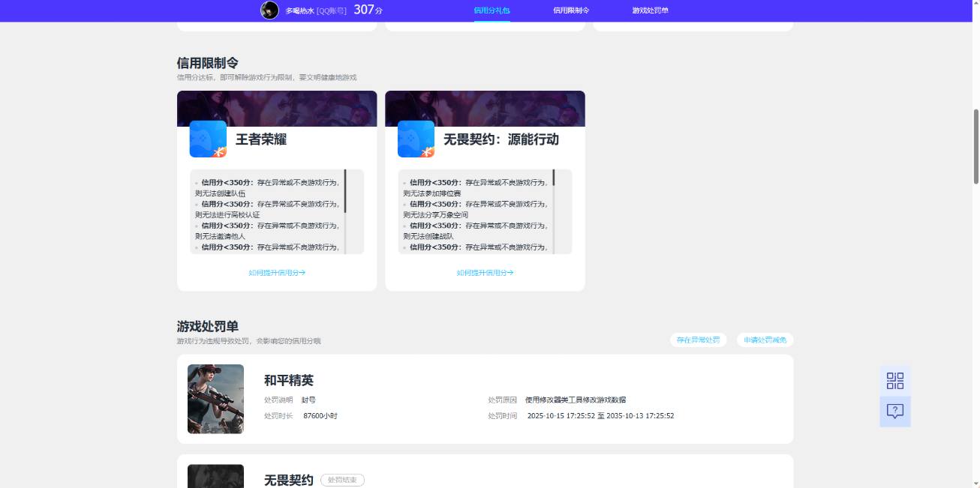Click the 则无法进行高校认证 restriction line
The height and width of the screenshot is (488, 980).
tap(227, 214)
